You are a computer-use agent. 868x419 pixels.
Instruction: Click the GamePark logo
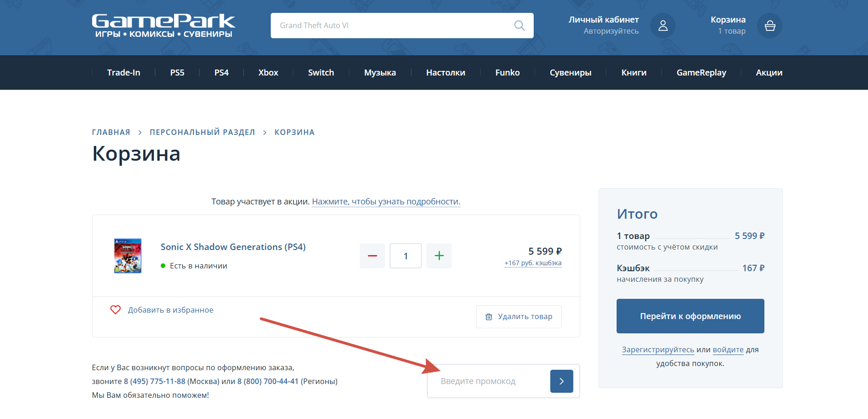coord(163,25)
